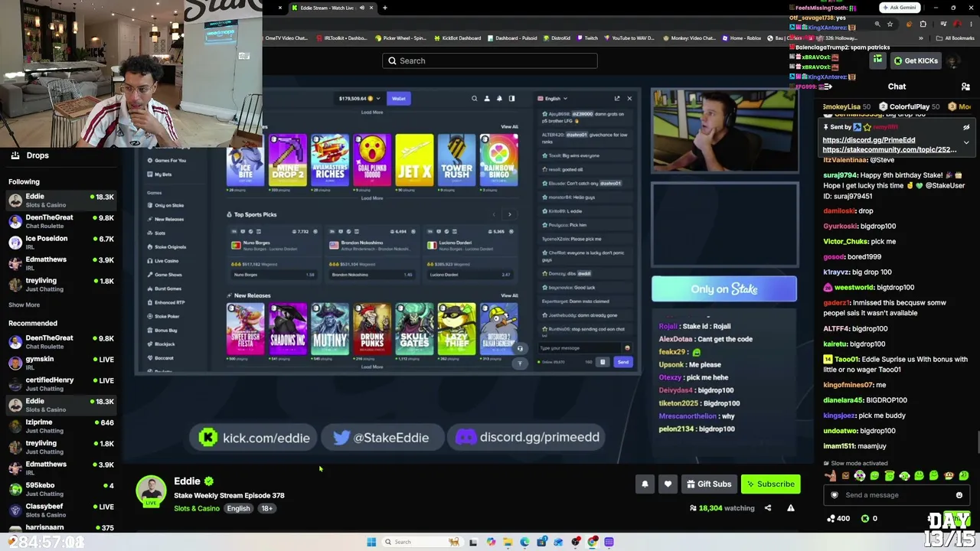The height and width of the screenshot is (551, 980).
Task: Open the Twitch bookmark
Action: pyautogui.click(x=587, y=37)
